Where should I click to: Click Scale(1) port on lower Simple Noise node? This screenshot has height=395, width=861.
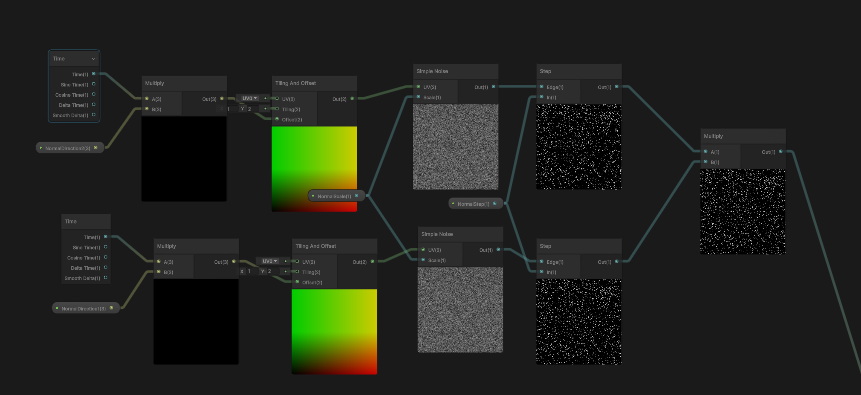coord(423,260)
